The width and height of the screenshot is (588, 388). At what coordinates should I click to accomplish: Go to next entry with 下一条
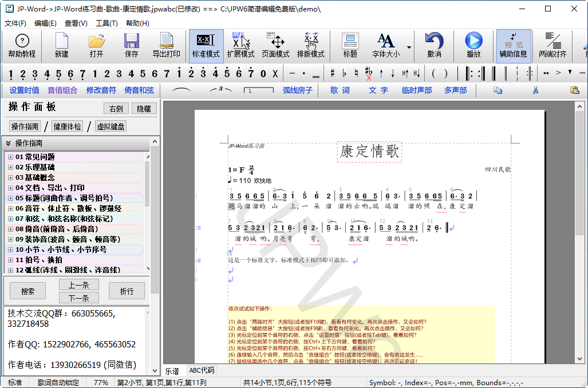click(79, 298)
